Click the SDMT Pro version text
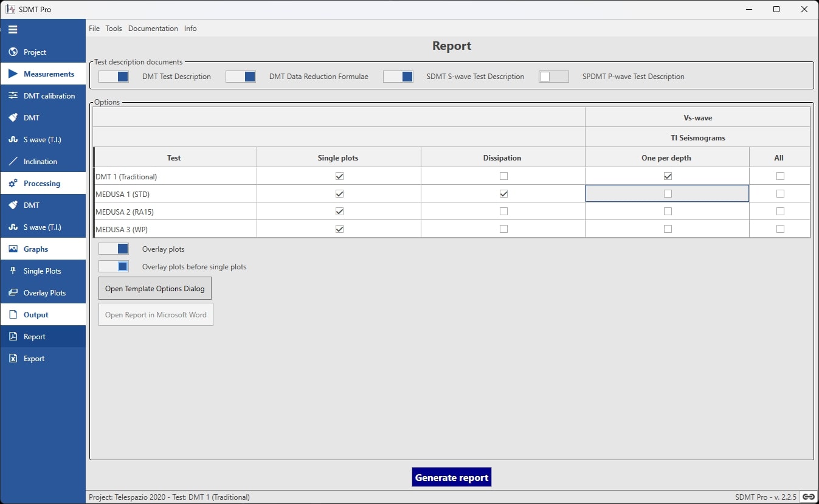This screenshot has width=819, height=504. click(765, 497)
